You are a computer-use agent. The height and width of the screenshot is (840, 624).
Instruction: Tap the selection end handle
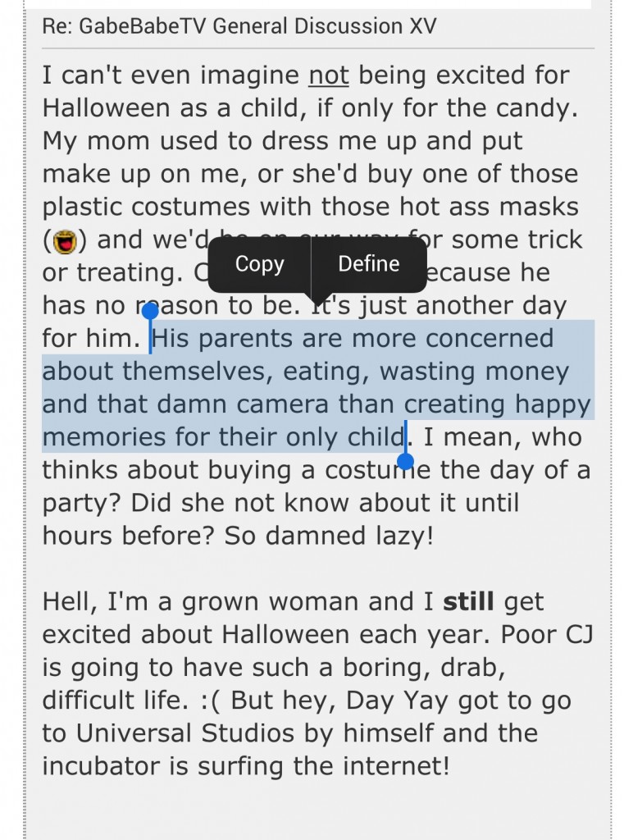[x=406, y=461]
